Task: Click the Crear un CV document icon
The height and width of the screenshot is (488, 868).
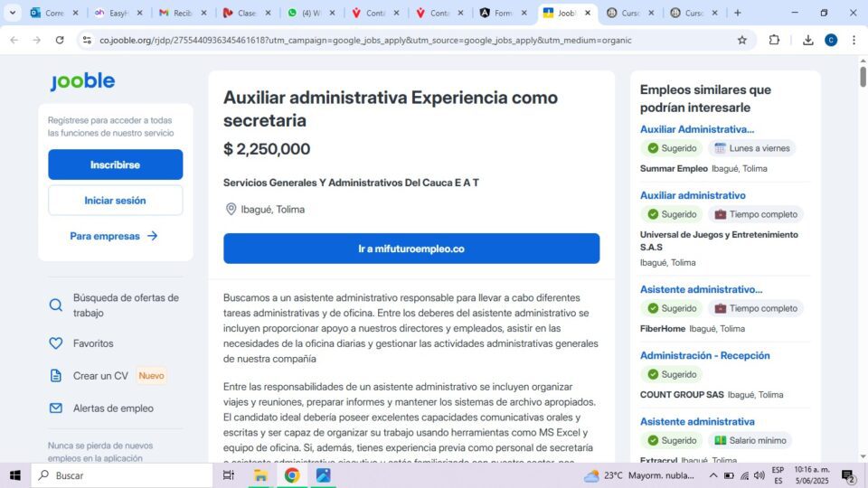Action: [56, 376]
